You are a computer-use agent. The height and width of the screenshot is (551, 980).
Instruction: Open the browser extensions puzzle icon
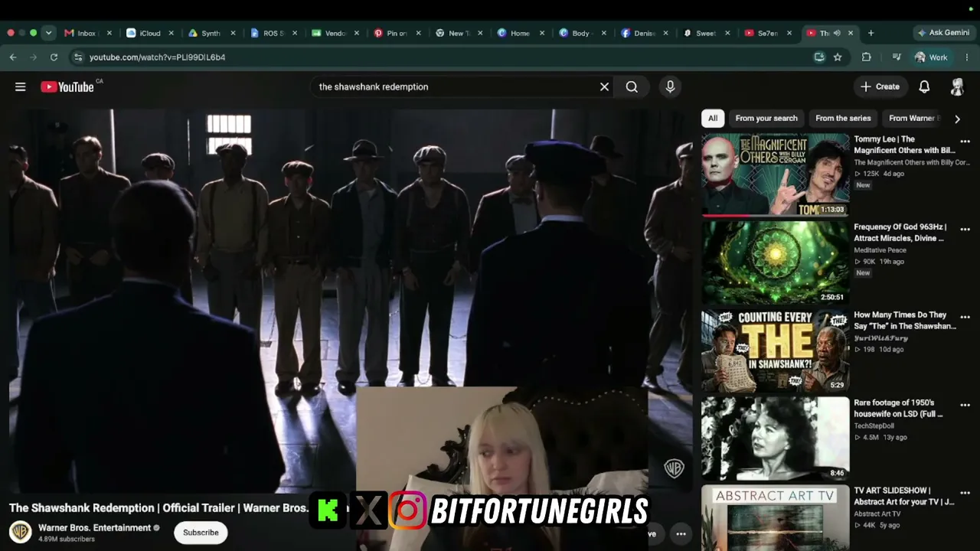click(867, 57)
